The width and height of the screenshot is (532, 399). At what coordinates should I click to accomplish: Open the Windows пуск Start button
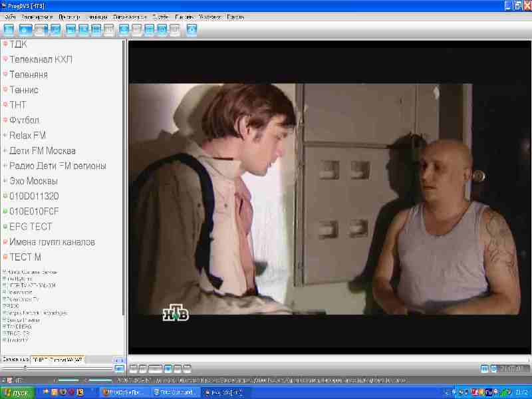tap(21, 392)
